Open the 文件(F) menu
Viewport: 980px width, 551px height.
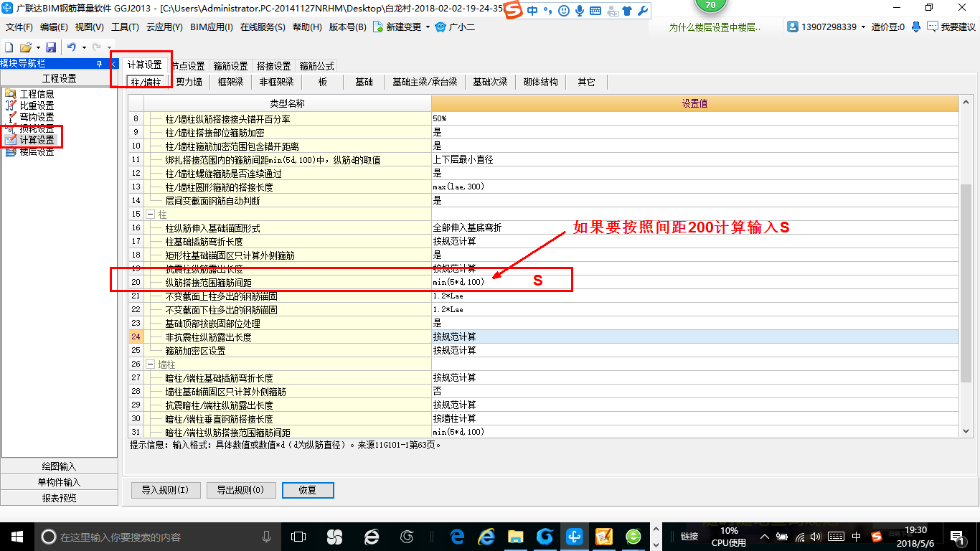(19, 27)
